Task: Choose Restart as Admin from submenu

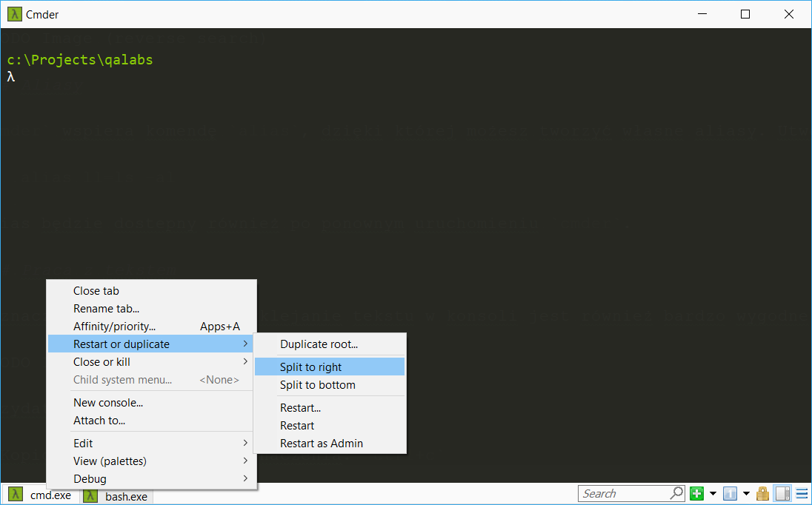Action: click(x=322, y=444)
